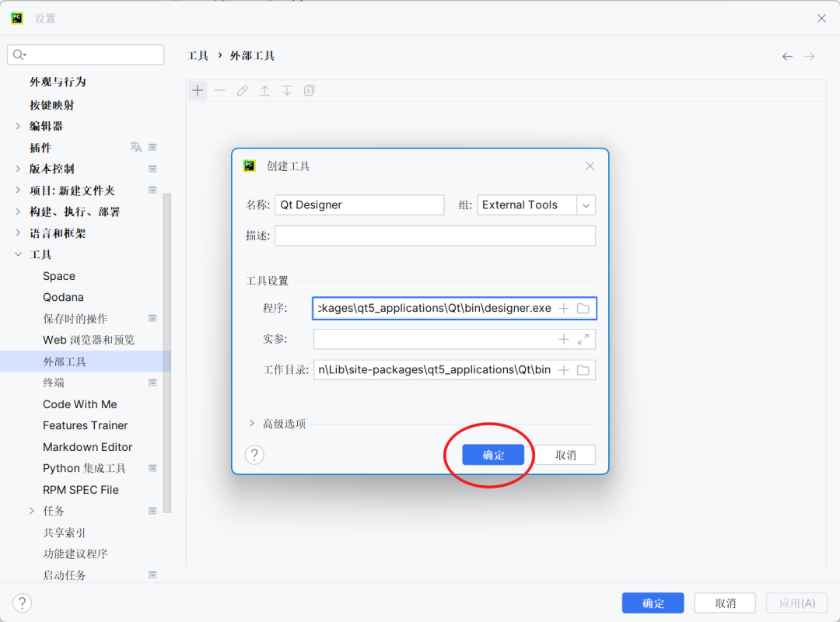The image size is (840, 622).
Task: Open RPM SPEC File settings
Action: coord(80,490)
